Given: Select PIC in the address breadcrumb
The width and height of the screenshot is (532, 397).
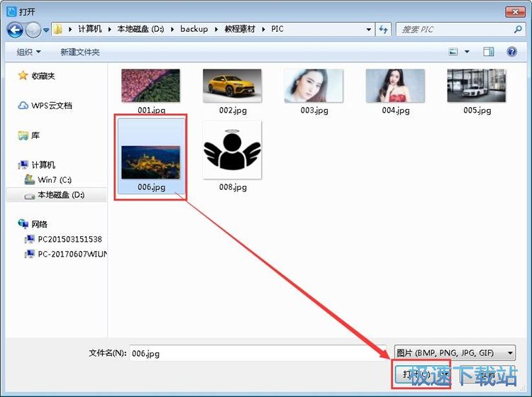Looking at the screenshot, I should tap(277, 29).
